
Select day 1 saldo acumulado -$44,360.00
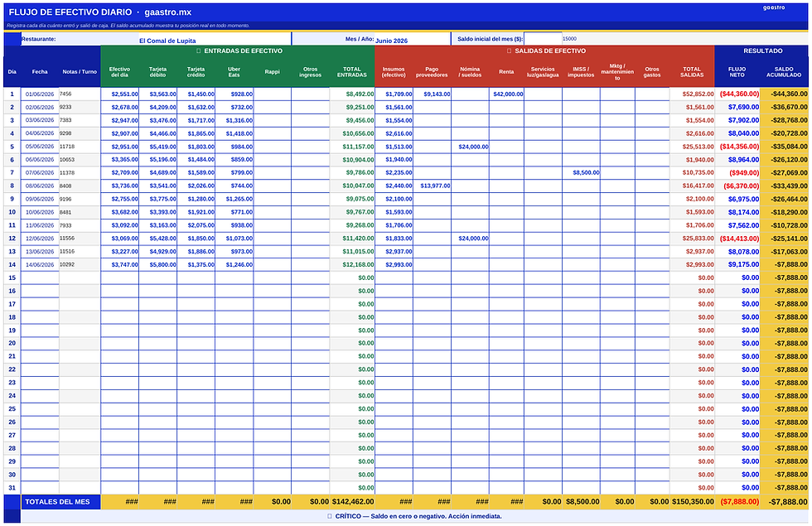[x=784, y=94]
